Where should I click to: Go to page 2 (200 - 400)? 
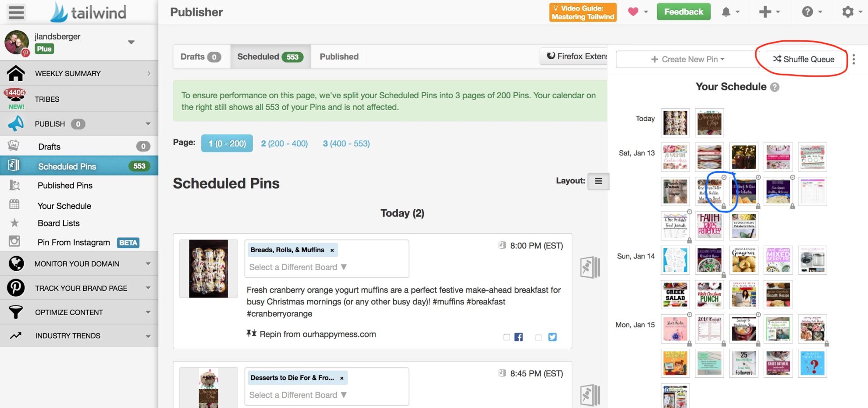click(285, 143)
